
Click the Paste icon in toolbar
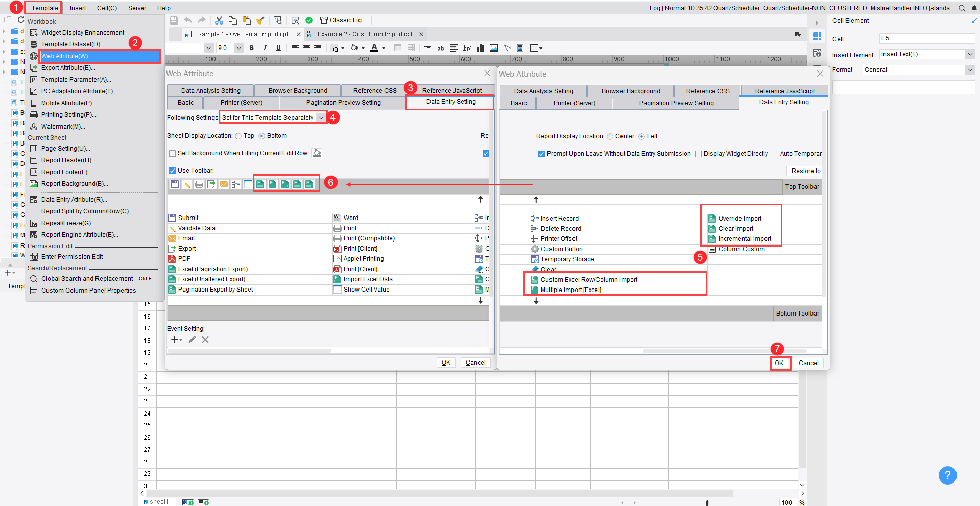247,20
